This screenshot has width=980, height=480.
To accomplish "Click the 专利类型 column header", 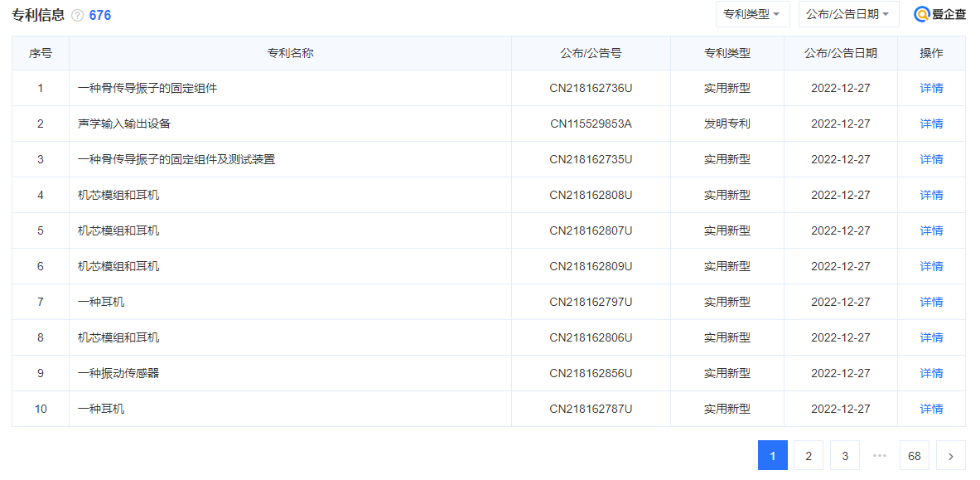I will coord(727,53).
